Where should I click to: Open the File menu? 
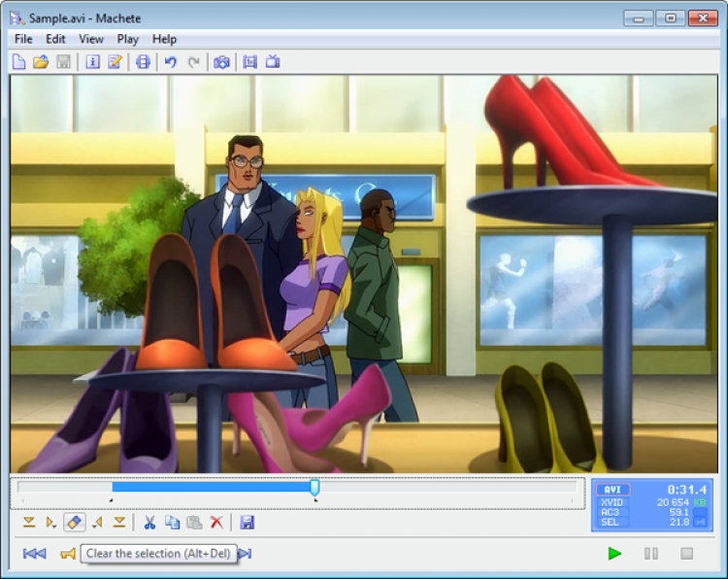pos(23,39)
